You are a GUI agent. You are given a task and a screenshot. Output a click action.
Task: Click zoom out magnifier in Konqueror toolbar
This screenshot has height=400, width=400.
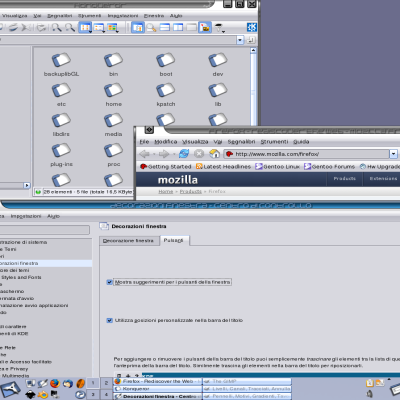coord(70,27)
